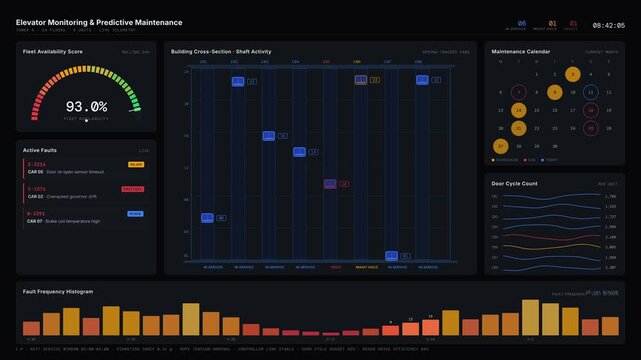Screen dimensions: 641x360
Task: Click the histogram bar labeled 9
Action: pos(390,330)
